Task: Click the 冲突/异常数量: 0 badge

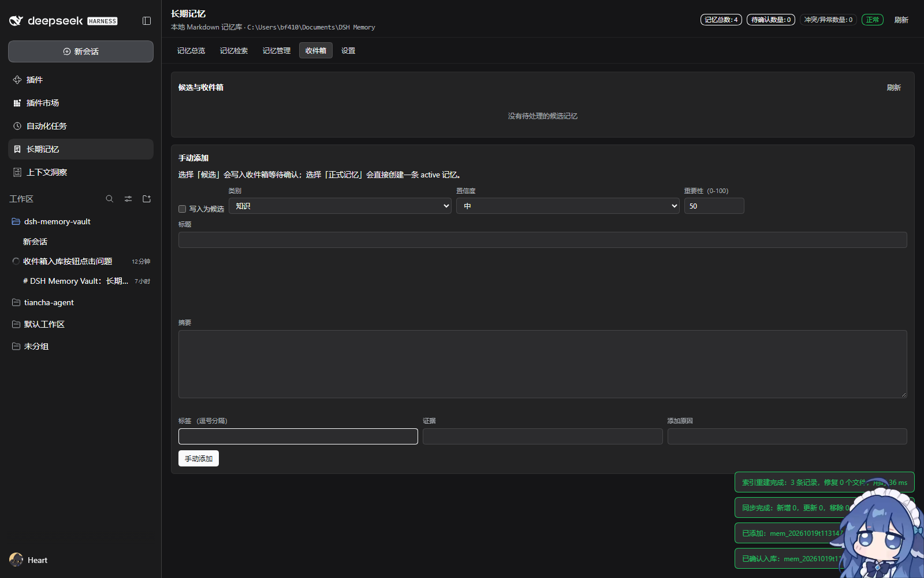Action: (x=828, y=20)
